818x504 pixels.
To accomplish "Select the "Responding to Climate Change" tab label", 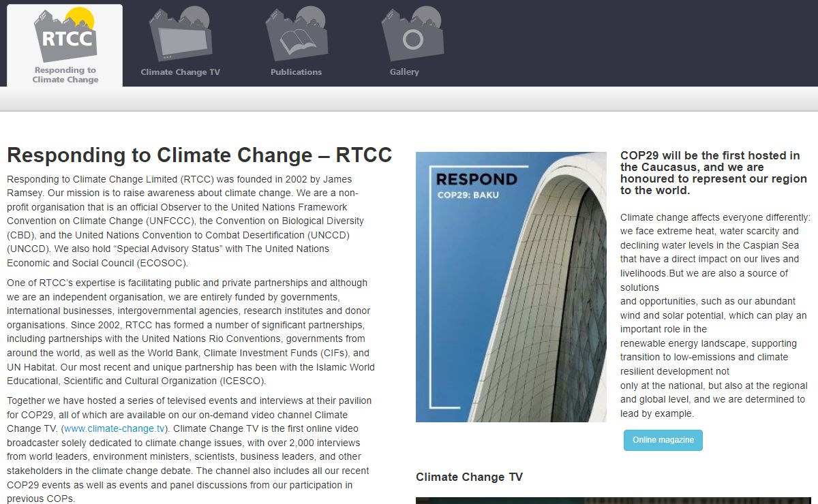I will pyautogui.click(x=65, y=75).
